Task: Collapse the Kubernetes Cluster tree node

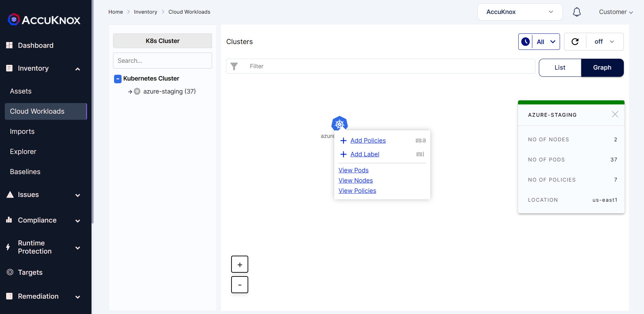Action: point(118,79)
